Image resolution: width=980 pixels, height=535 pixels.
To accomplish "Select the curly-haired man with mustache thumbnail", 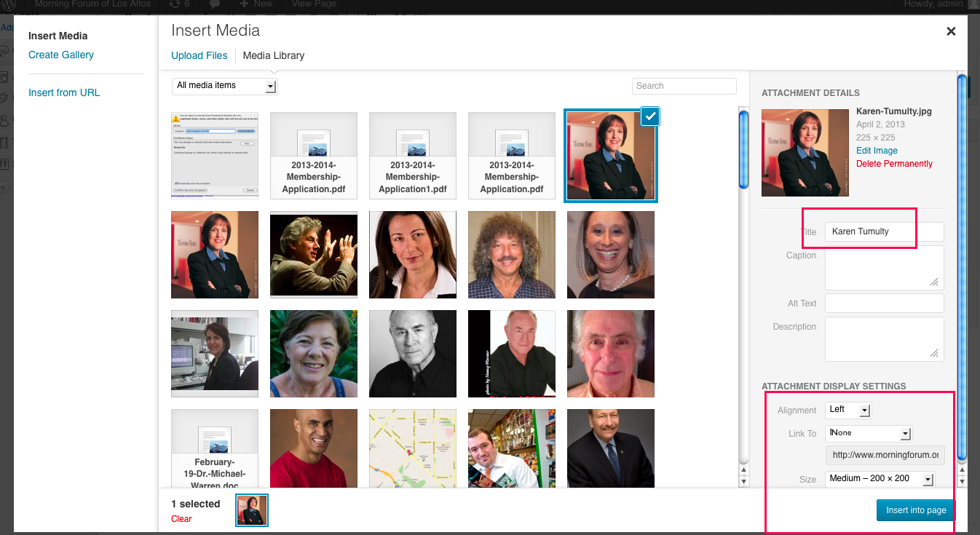I will [x=512, y=255].
